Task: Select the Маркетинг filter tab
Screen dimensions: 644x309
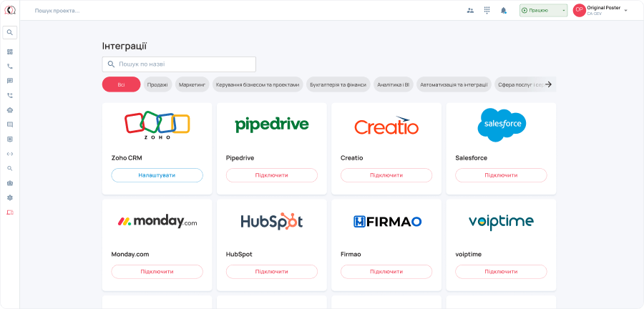Action: pyautogui.click(x=192, y=84)
